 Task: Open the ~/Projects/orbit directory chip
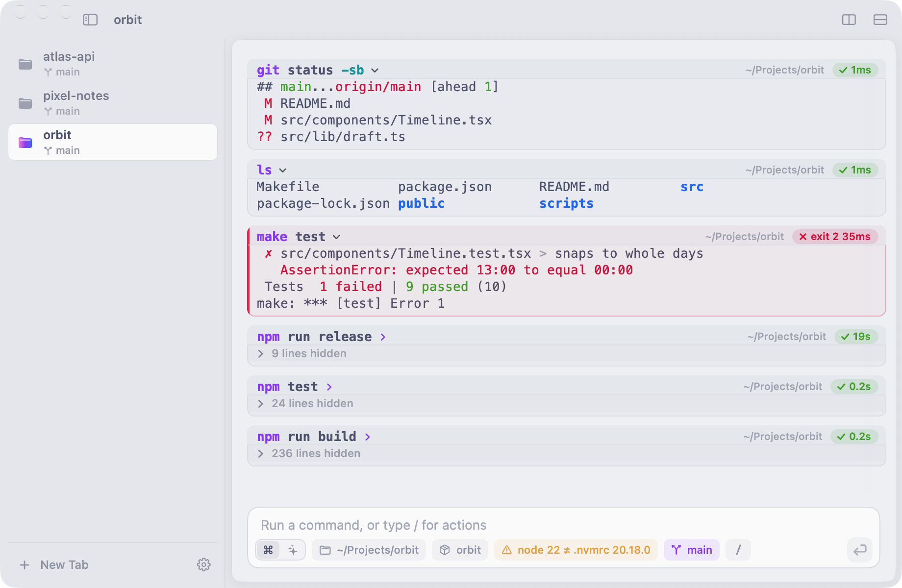(x=369, y=550)
